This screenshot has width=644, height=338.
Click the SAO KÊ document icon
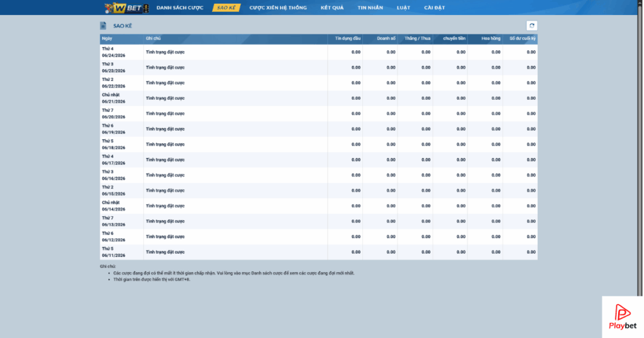pyautogui.click(x=103, y=26)
